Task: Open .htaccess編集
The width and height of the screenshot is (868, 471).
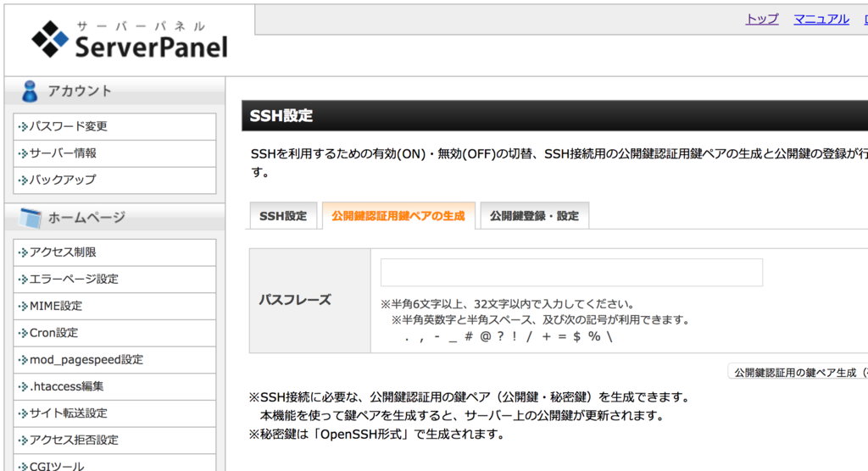Action: click(x=114, y=386)
